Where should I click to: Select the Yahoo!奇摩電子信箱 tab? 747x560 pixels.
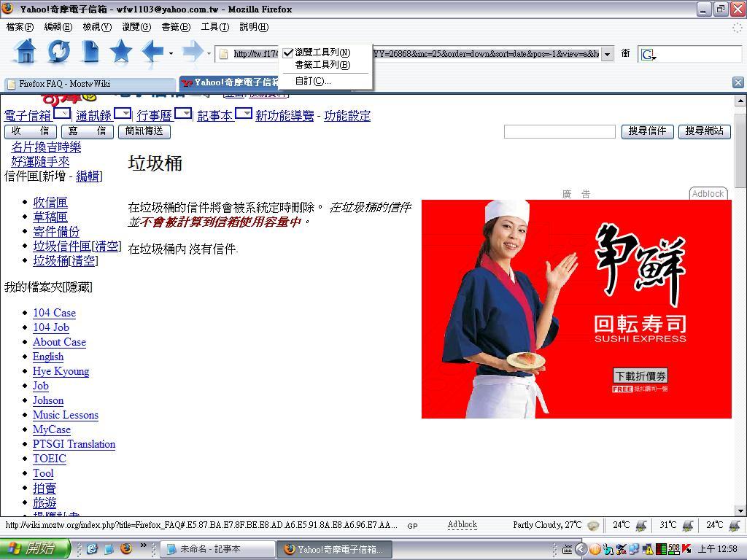[x=228, y=83]
